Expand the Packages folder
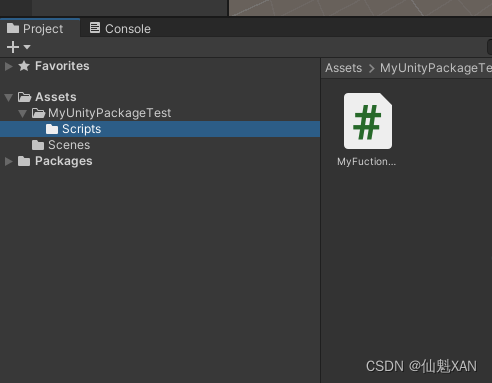Screen dimensions: 492x383 [8, 161]
